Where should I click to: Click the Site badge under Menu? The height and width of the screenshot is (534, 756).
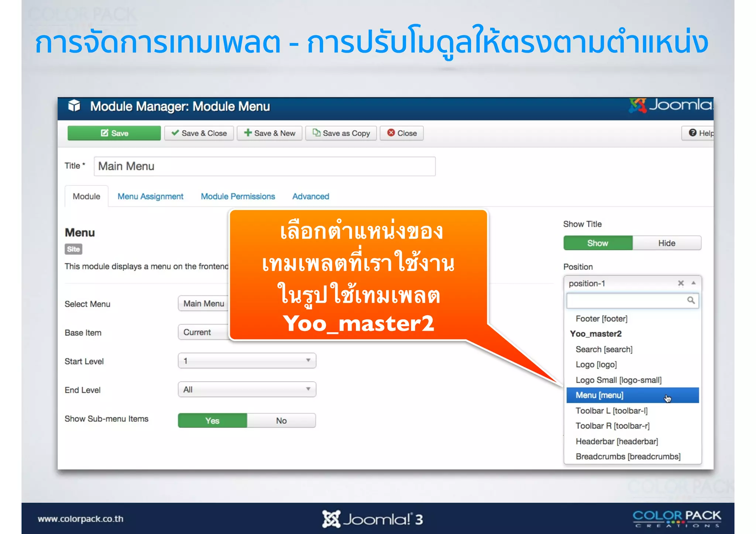click(x=73, y=249)
